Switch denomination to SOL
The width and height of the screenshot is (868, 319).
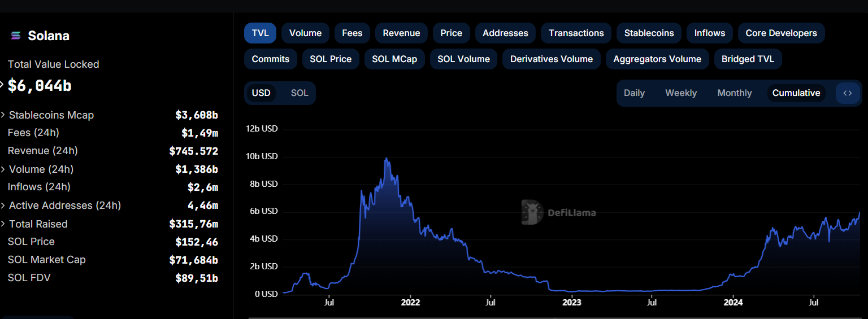click(300, 93)
